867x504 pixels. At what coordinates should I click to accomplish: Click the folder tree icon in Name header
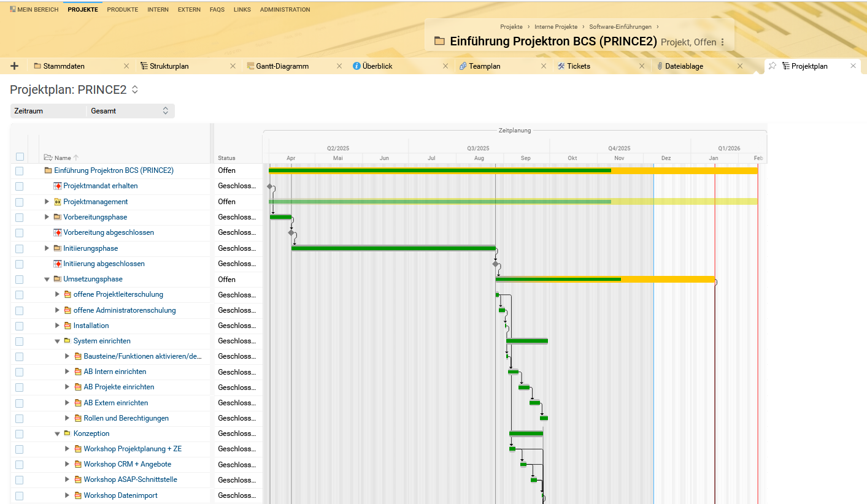(48, 158)
